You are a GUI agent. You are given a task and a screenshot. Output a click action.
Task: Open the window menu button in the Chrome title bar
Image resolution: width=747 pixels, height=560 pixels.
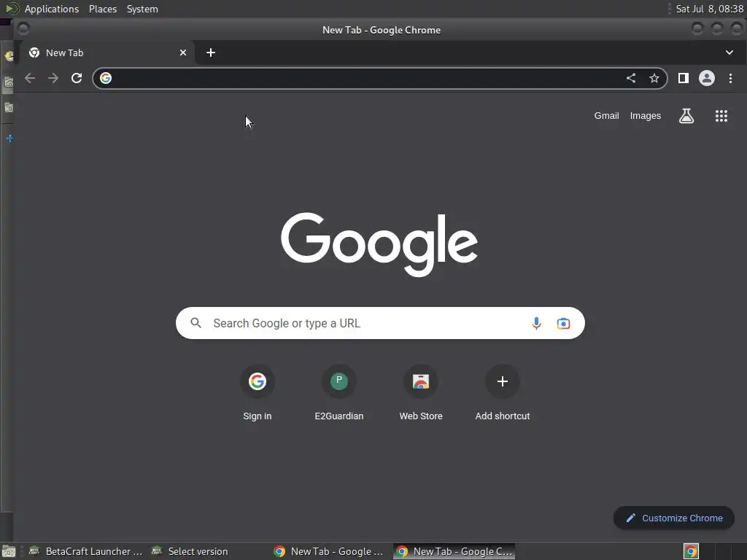23,29
